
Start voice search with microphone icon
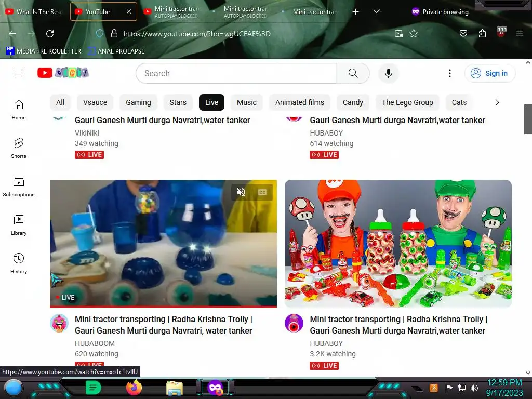389,73
